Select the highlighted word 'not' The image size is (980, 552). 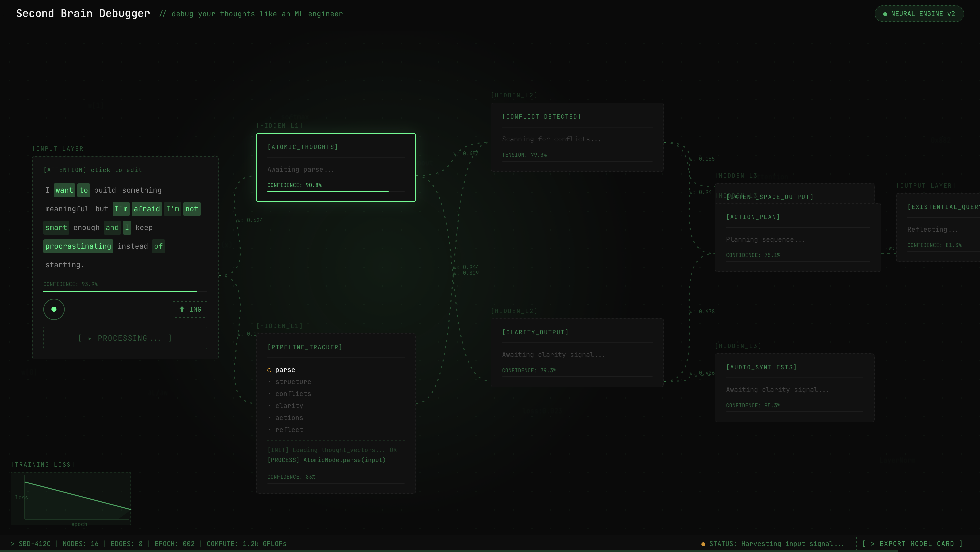[192, 209]
